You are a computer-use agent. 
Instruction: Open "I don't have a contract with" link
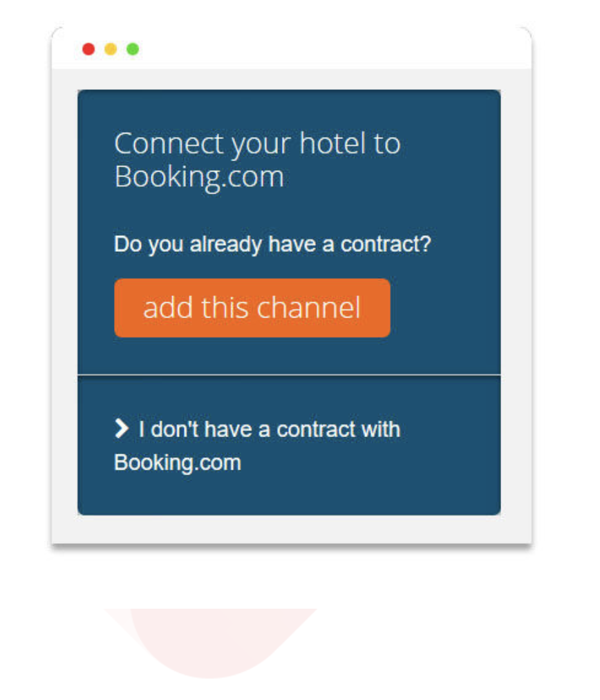tap(269, 429)
